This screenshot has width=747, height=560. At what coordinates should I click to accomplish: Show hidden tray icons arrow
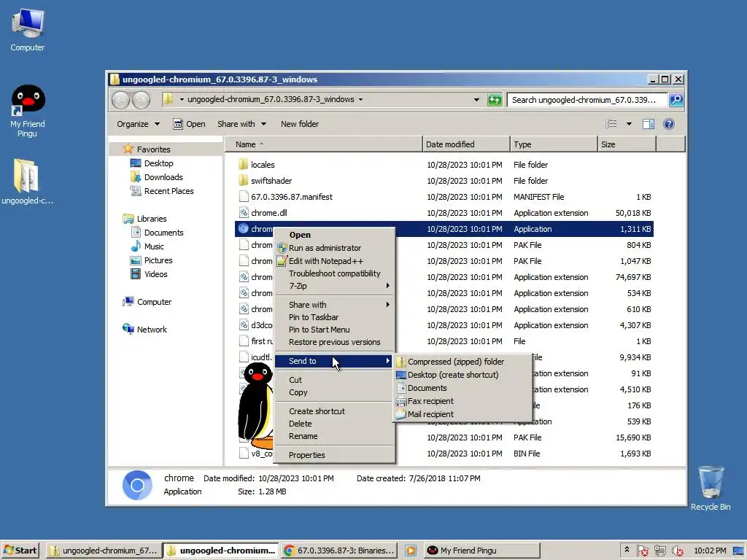pyautogui.click(x=627, y=550)
